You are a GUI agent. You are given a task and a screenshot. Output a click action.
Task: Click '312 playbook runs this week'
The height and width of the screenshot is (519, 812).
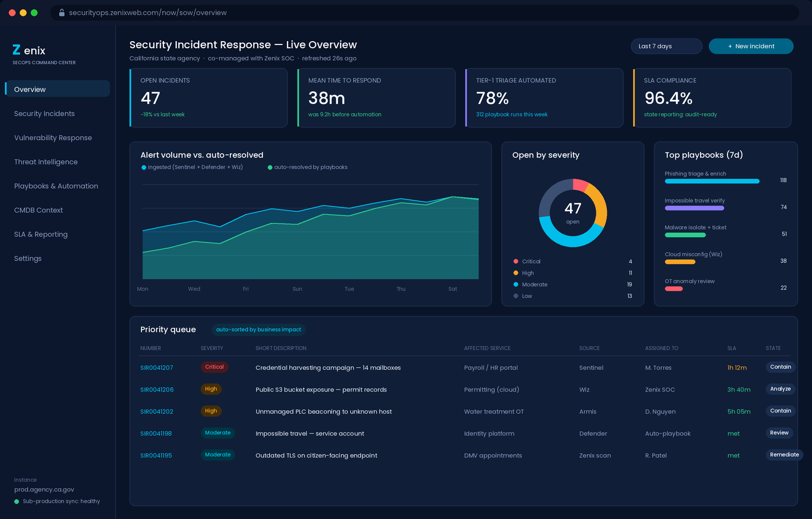(x=512, y=115)
